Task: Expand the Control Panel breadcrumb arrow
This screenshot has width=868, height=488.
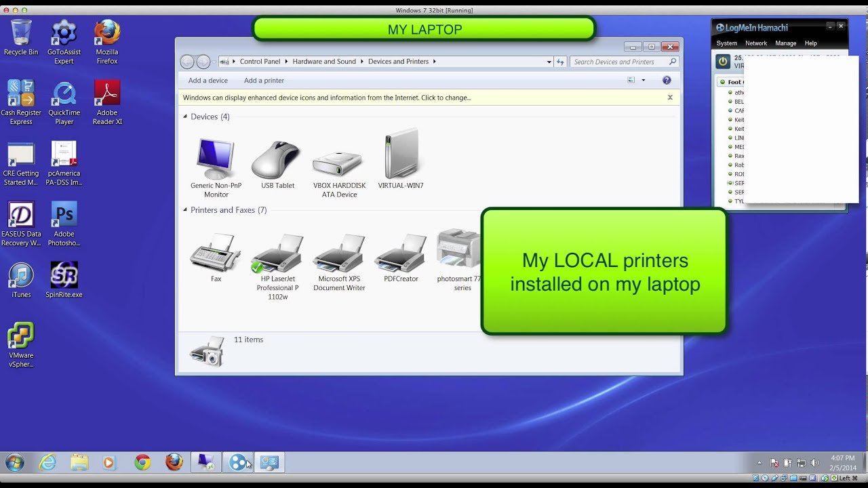Action: (x=287, y=62)
